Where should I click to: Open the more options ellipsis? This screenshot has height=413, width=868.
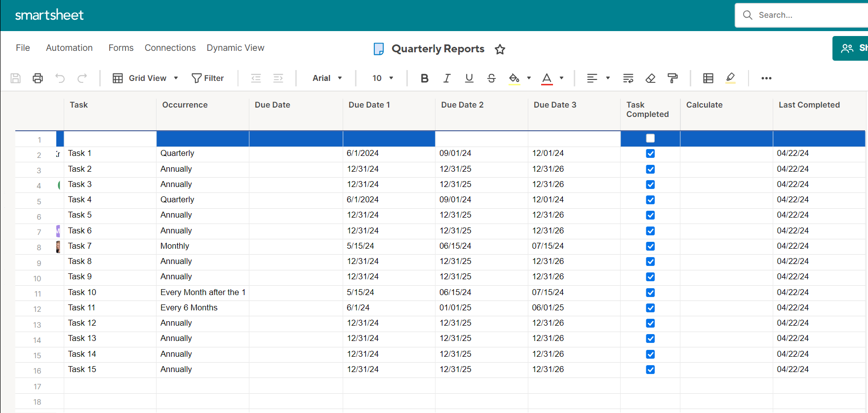point(766,78)
